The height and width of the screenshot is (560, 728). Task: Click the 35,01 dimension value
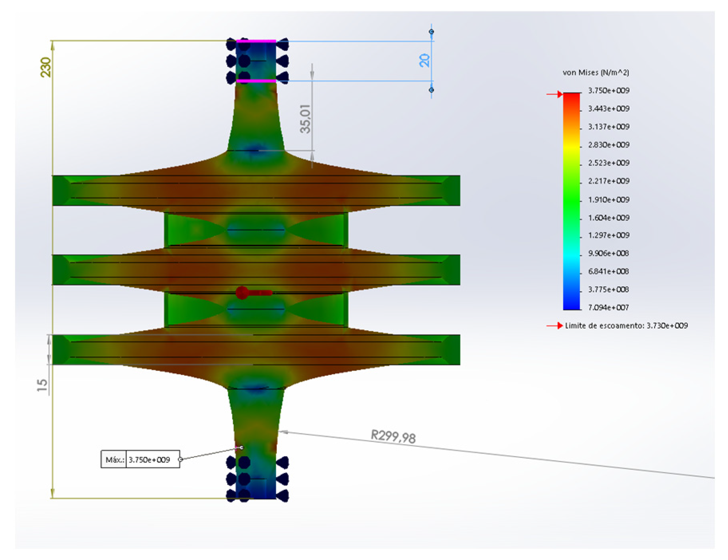[x=306, y=119]
